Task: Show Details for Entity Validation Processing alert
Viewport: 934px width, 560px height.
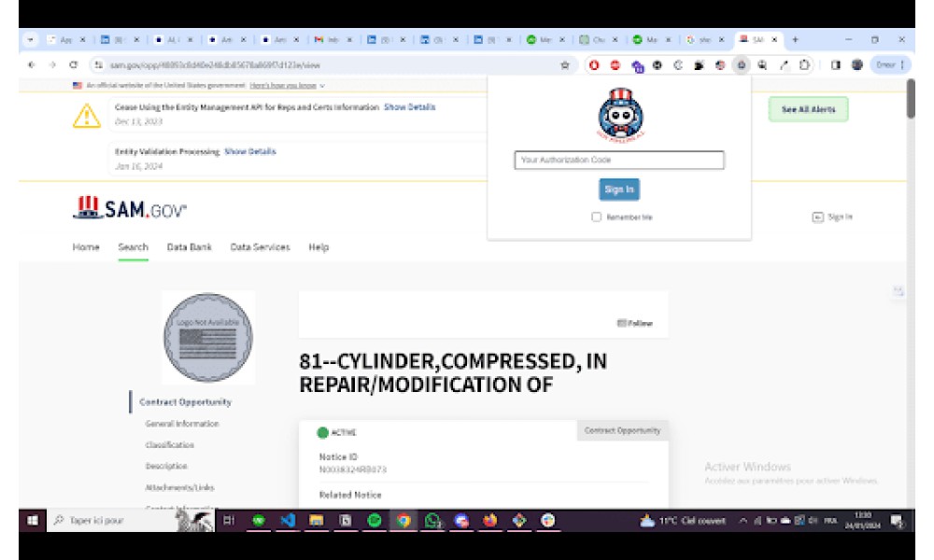Action: [x=250, y=152]
